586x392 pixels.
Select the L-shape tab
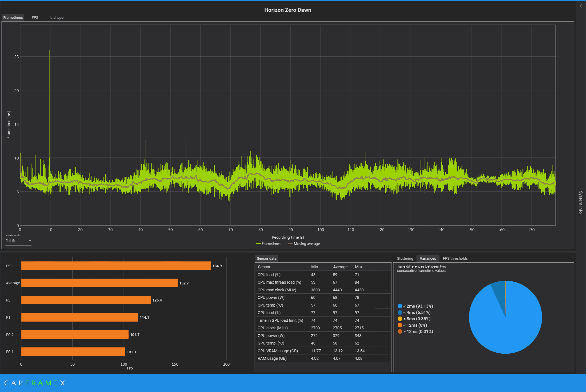pos(57,17)
